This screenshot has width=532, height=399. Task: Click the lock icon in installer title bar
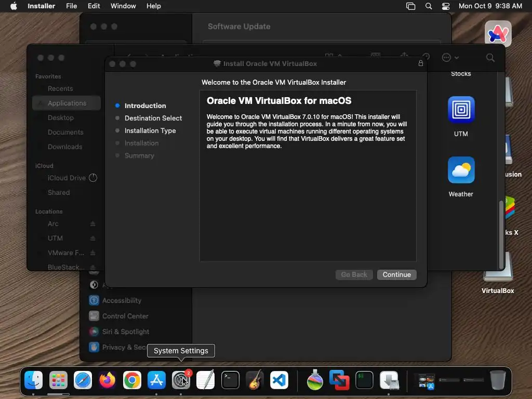coord(421,63)
